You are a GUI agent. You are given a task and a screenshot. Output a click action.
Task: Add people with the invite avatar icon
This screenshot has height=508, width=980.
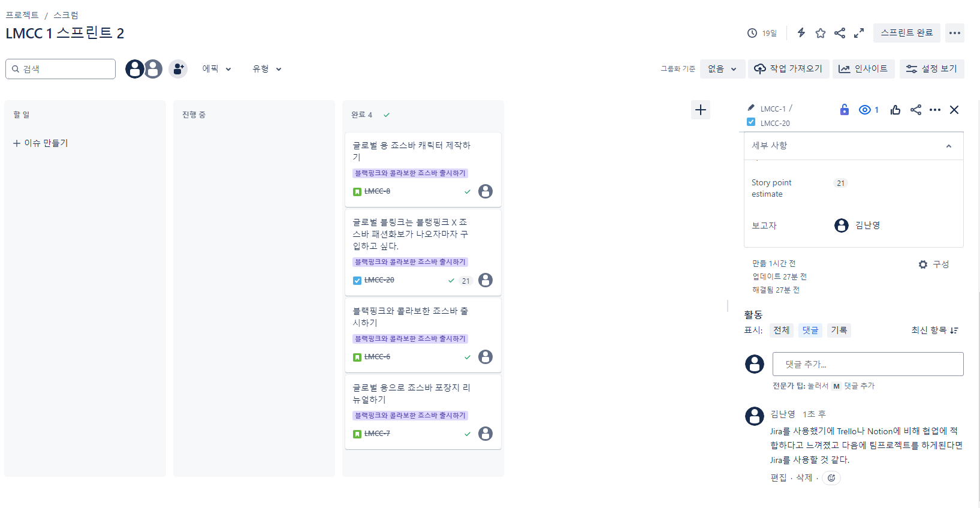click(x=178, y=69)
